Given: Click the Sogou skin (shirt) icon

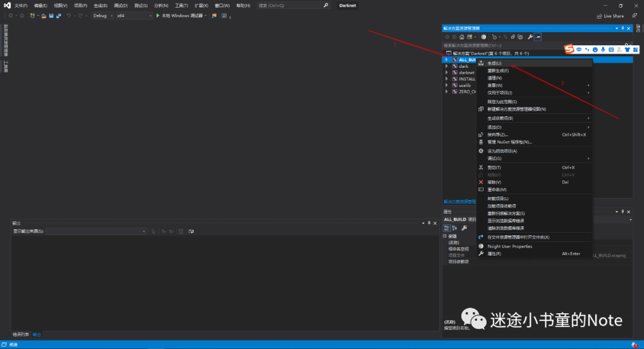Looking at the screenshot, I should click(x=627, y=49).
